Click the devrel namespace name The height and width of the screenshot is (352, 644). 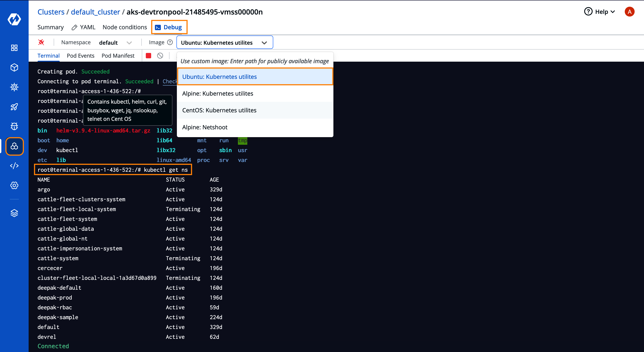point(47,337)
